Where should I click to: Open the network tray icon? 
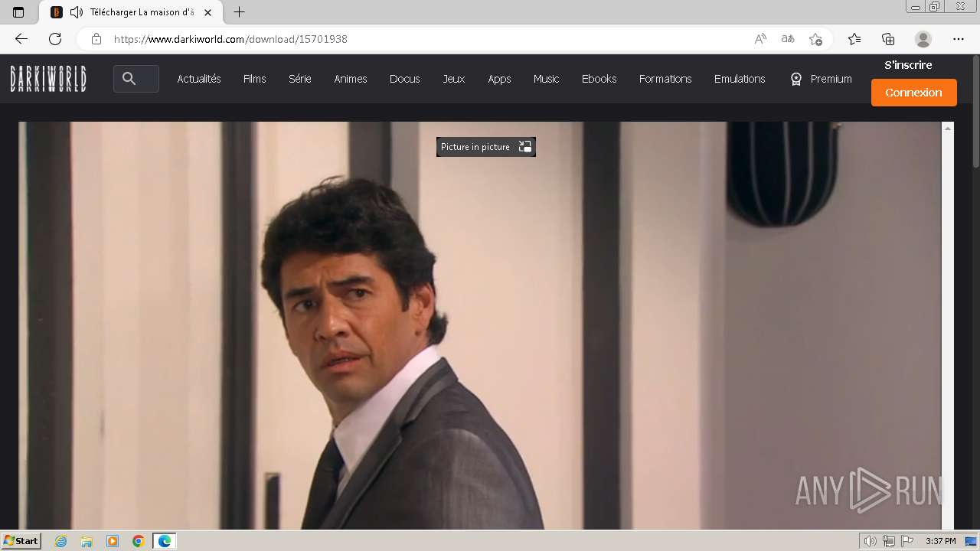888,541
